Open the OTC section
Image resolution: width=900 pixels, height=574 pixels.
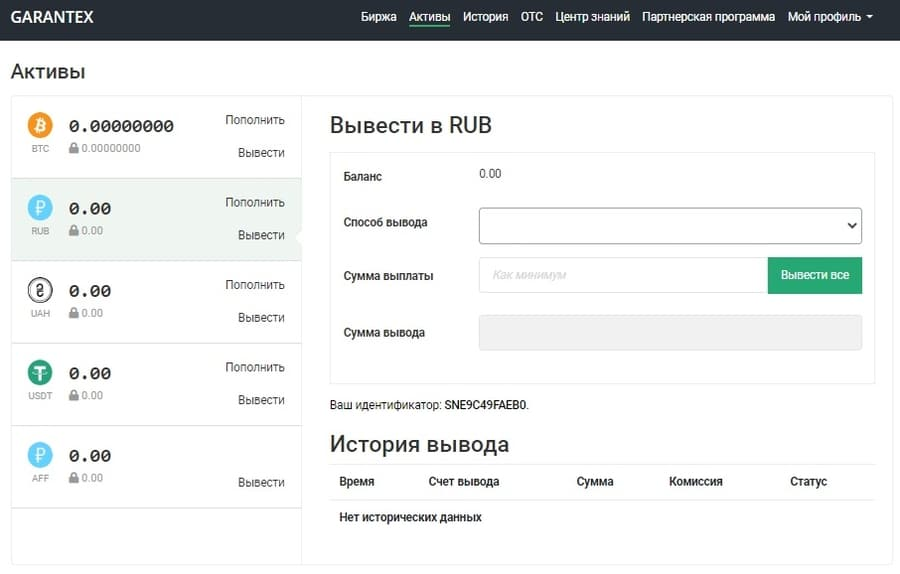pos(532,17)
